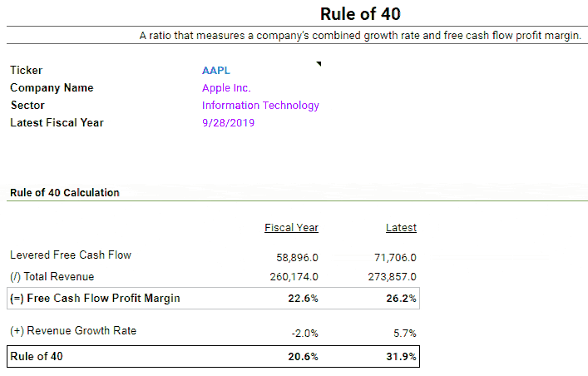Viewport: 588px width, 376px height.
Task: Click the comment indicator triangle beside AAPL
Action: [x=319, y=63]
